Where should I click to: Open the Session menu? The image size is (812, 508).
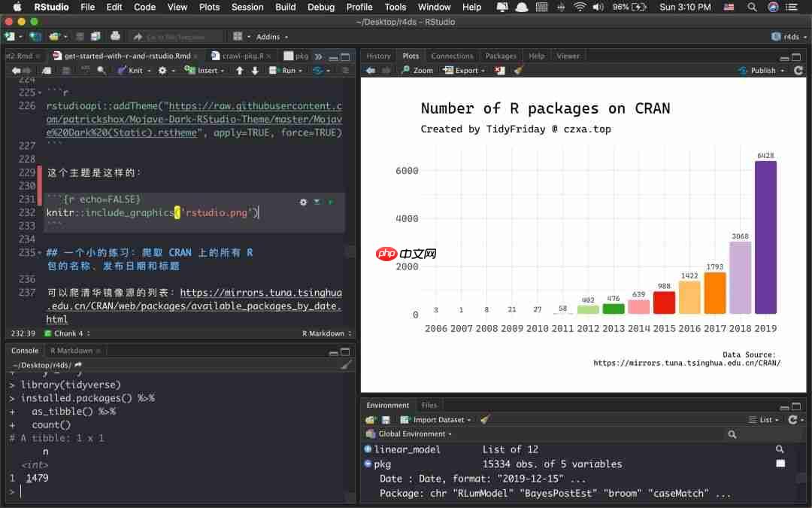point(247,7)
